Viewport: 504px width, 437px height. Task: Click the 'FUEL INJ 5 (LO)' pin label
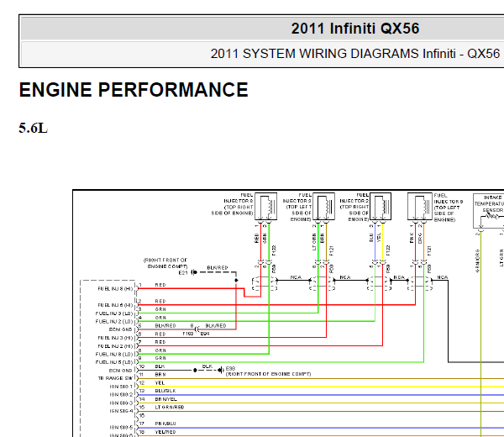click(114, 362)
